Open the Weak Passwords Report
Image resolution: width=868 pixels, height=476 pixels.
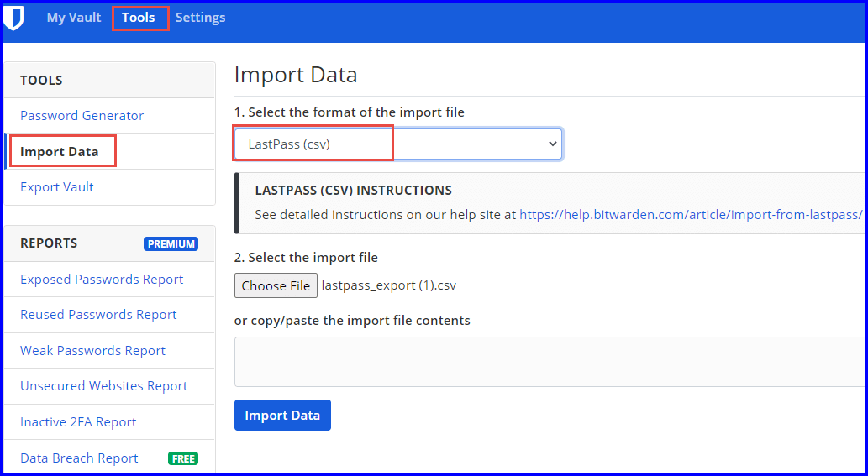tap(93, 351)
